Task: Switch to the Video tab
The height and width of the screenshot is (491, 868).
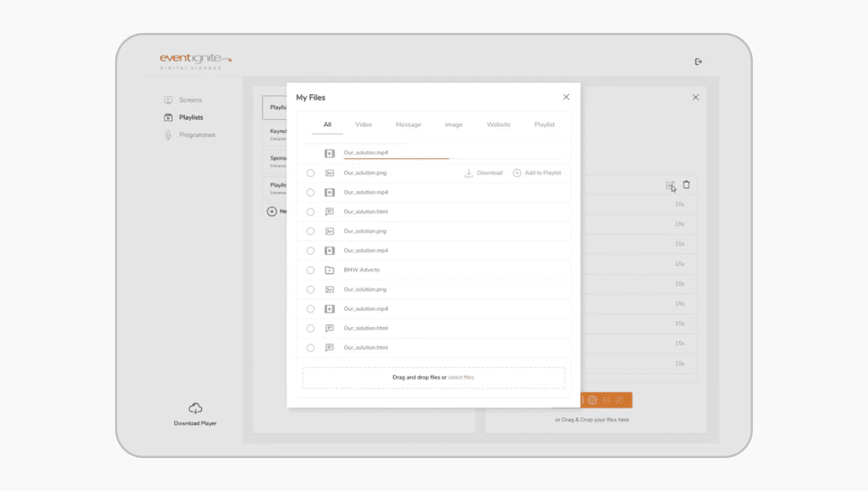Action: click(363, 125)
